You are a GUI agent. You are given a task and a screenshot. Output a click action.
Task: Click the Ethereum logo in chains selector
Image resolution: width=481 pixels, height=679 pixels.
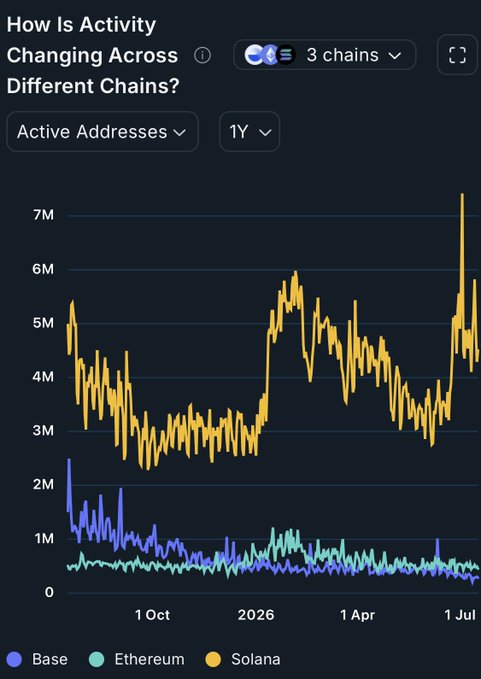tap(271, 55)
